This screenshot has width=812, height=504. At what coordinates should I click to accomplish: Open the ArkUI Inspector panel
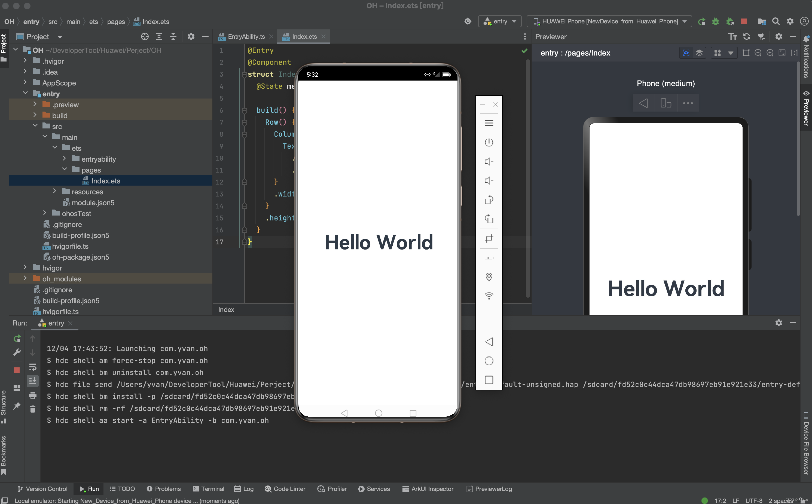pyautogui.click(x=428, y=489)
